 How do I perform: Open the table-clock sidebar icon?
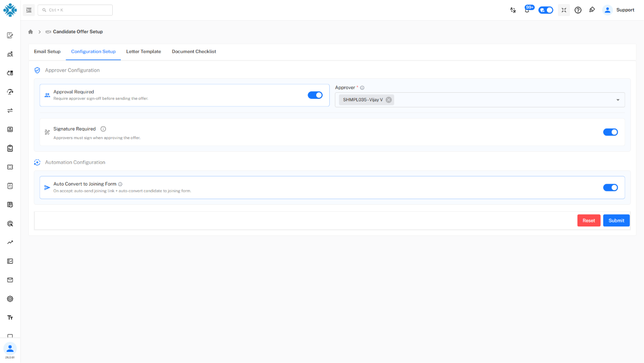(10, 205)
